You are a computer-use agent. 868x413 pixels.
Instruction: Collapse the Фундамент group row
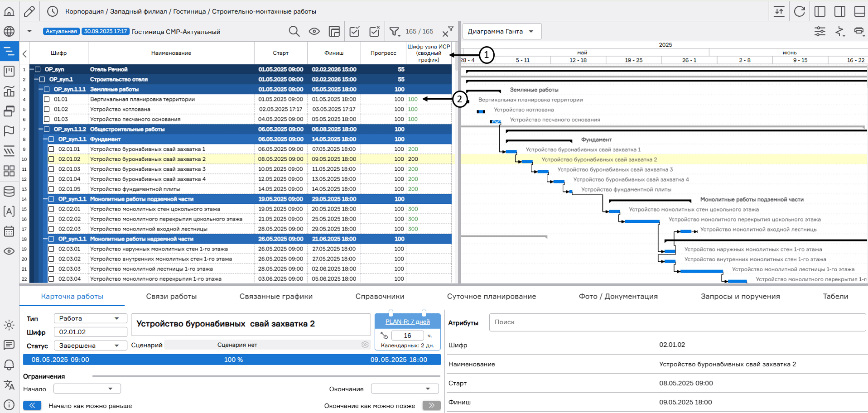(x=46, y=139)
